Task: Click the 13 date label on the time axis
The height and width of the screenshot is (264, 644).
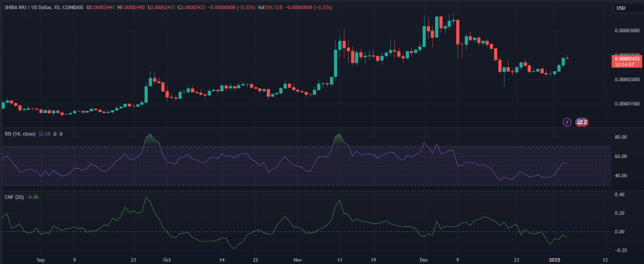Action: (x=605, y=260)
